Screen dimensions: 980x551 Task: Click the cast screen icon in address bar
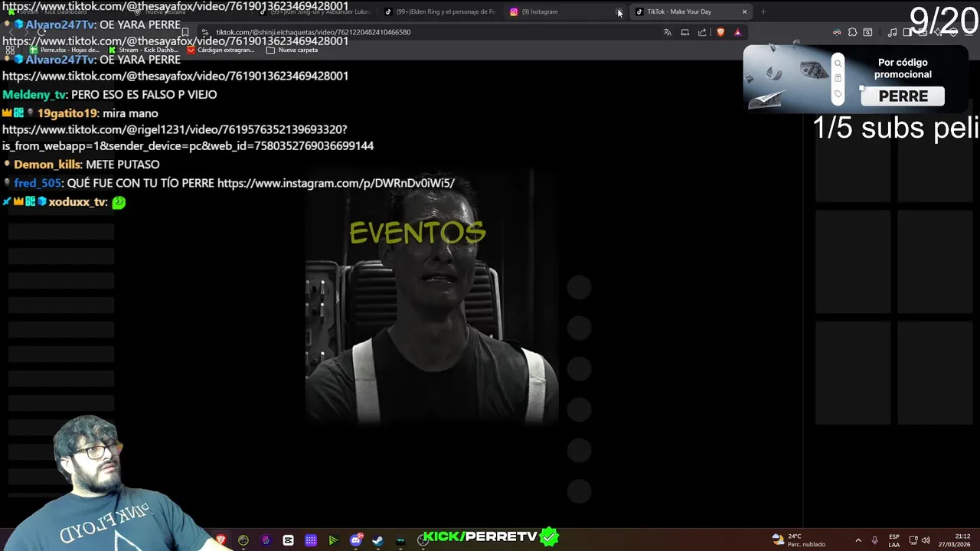click(684, 32)
